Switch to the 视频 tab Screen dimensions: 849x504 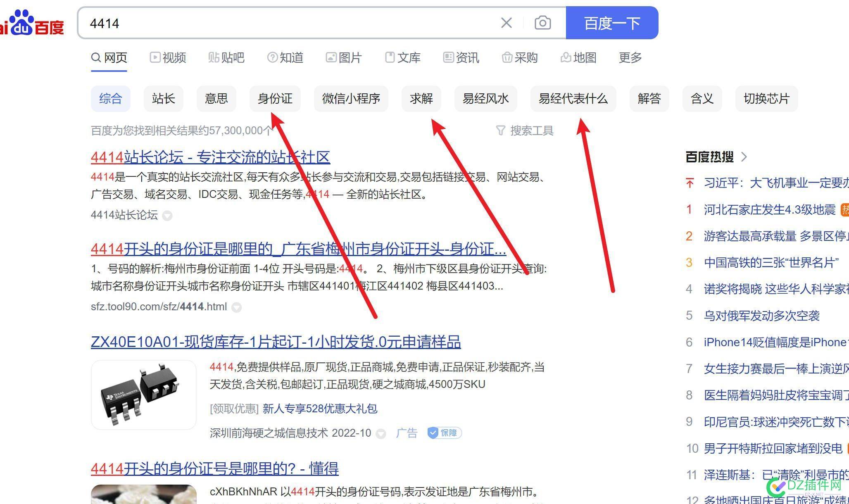pyautogui.click(x=168, y=57)
